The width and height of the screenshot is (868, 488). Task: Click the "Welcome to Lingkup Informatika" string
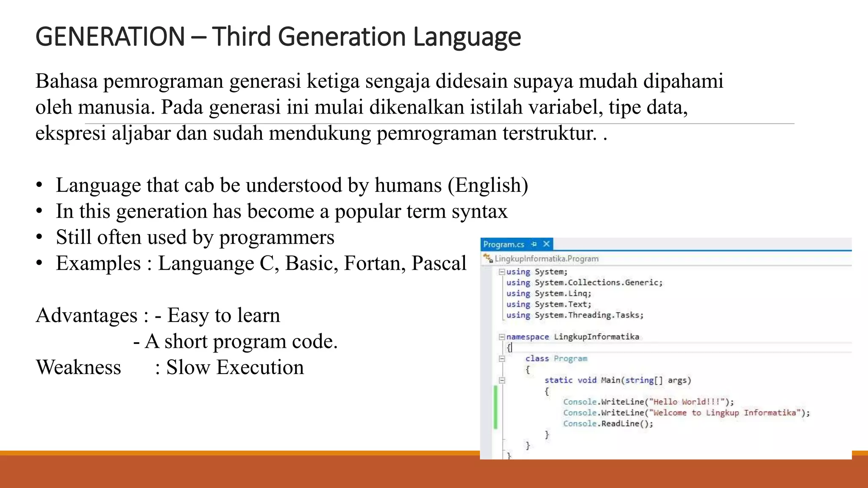click(x=724, y=413)
